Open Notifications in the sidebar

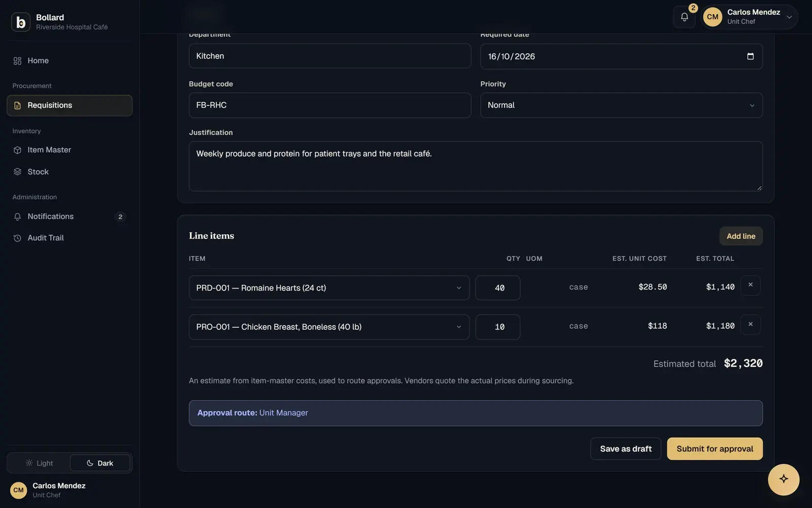click(70, 217)
